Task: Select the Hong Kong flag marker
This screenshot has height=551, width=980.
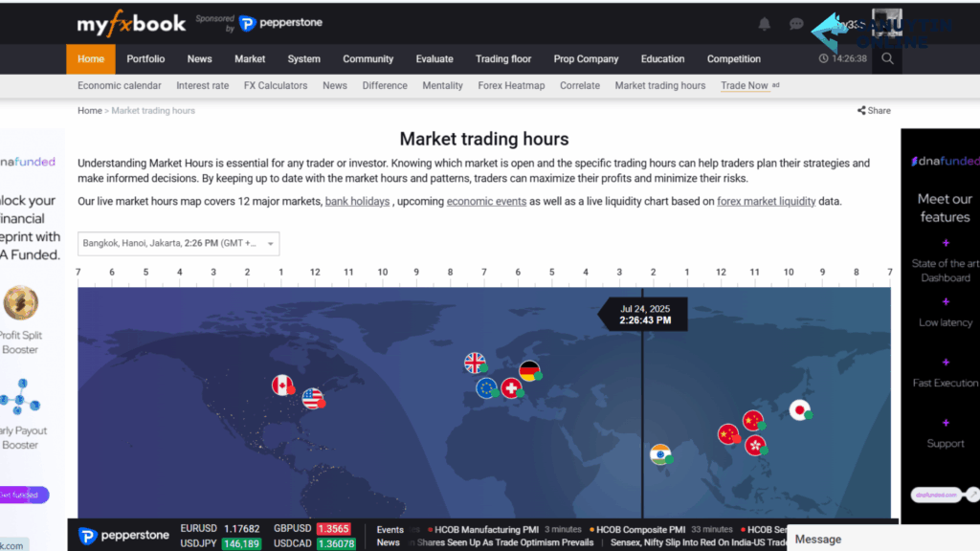Action: click(756, 446)
